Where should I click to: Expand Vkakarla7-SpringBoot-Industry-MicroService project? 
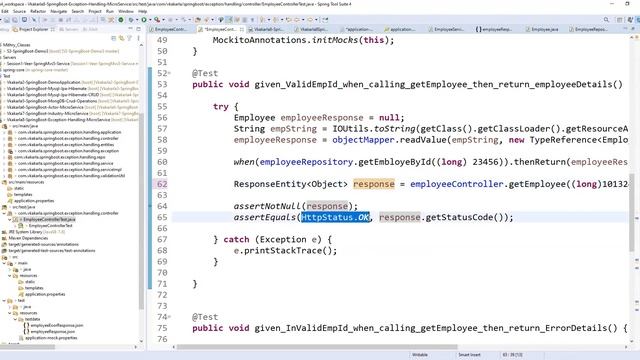[x=3, y=113]
